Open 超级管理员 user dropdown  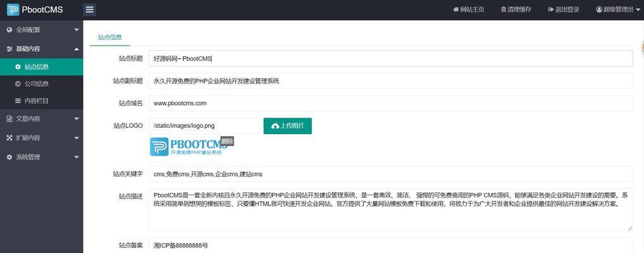tap(617, 9)
